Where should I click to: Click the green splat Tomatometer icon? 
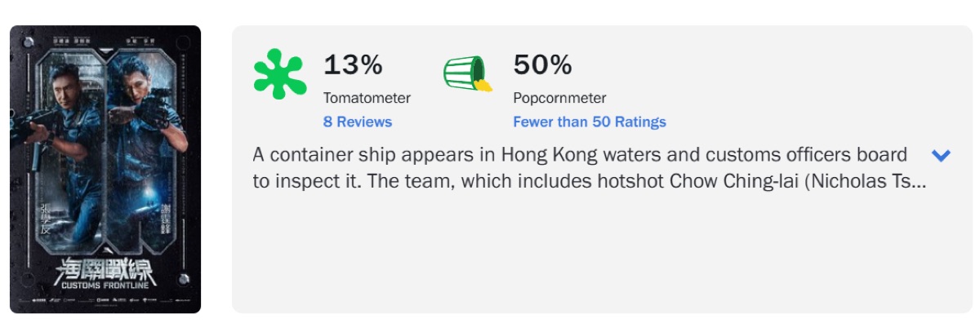[279, 74]
